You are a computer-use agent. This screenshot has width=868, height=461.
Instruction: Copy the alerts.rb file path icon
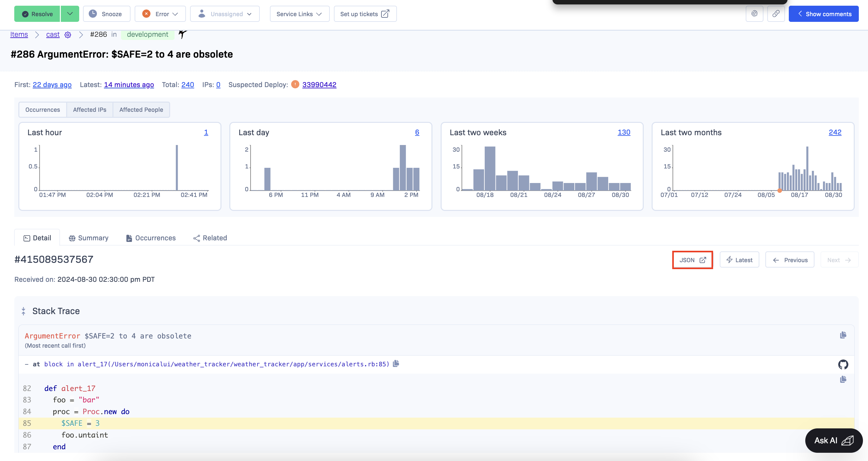396,364
